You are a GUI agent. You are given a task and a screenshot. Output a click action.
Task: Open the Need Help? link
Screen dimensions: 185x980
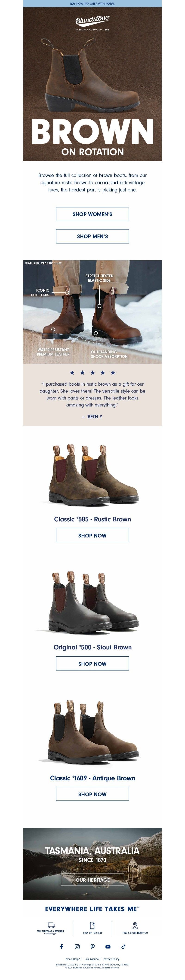click(73, 959)
